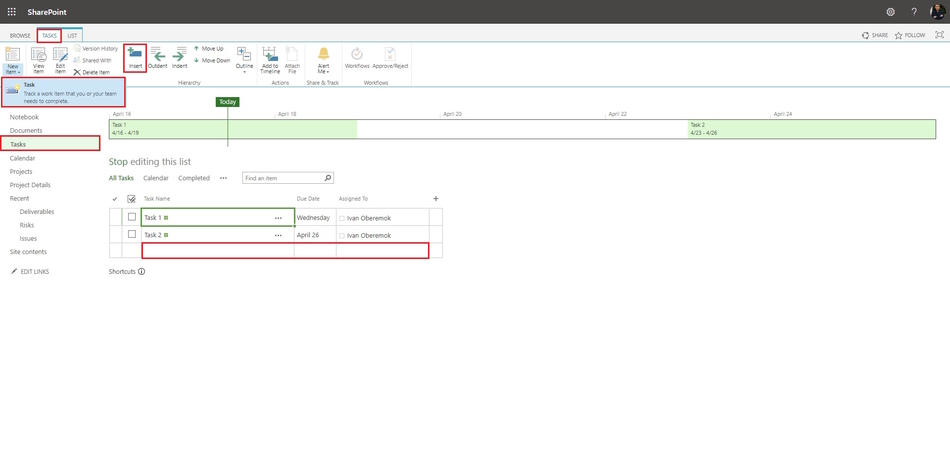Click the search magnifier icon
The height and width of the screenshot is (468, 950).
(x=328, y=178)
